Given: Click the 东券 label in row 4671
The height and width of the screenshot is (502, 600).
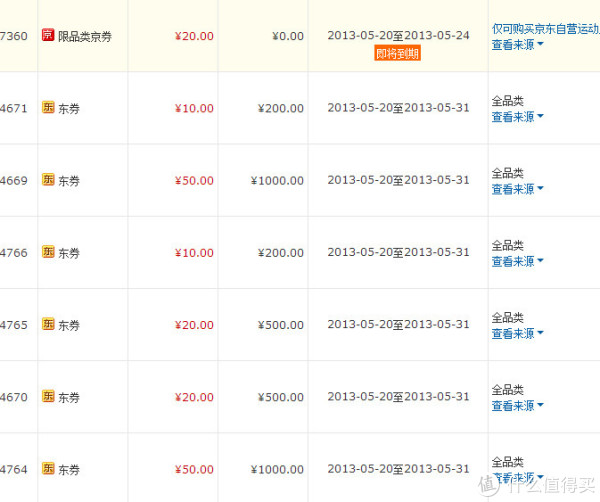Looking at the screenshot, I should point(69,109).
